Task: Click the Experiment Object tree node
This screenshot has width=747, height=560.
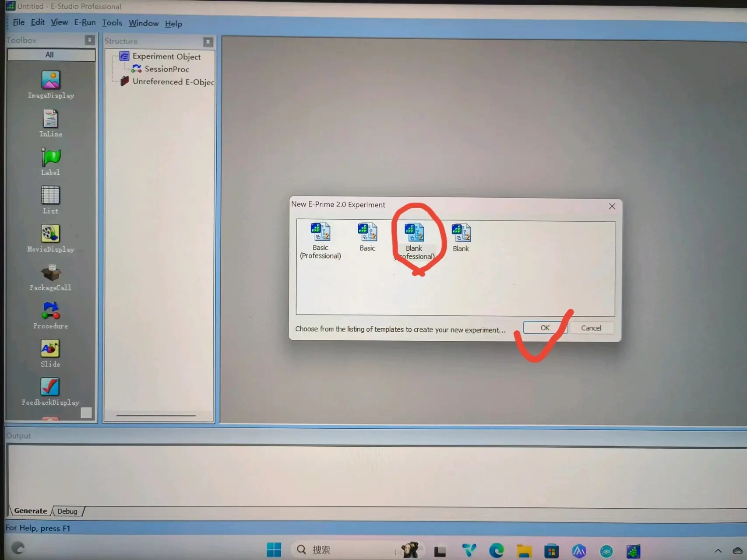Action: pyautogui.click(x=160, y=56)
